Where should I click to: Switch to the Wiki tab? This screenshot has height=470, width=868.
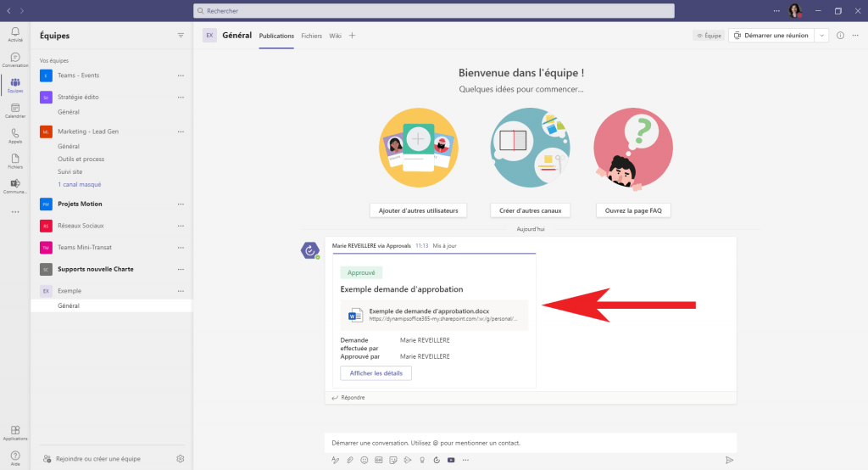(x=336, y=36)
